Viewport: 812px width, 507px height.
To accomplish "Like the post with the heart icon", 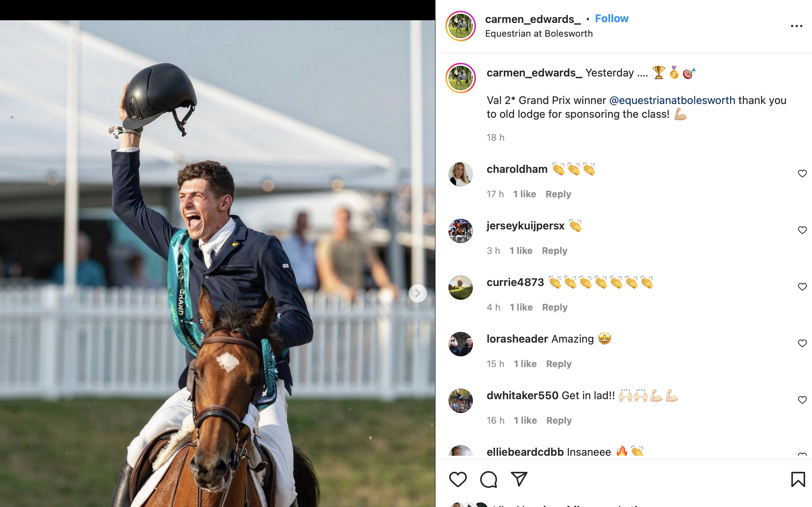I will click(458, 479).
